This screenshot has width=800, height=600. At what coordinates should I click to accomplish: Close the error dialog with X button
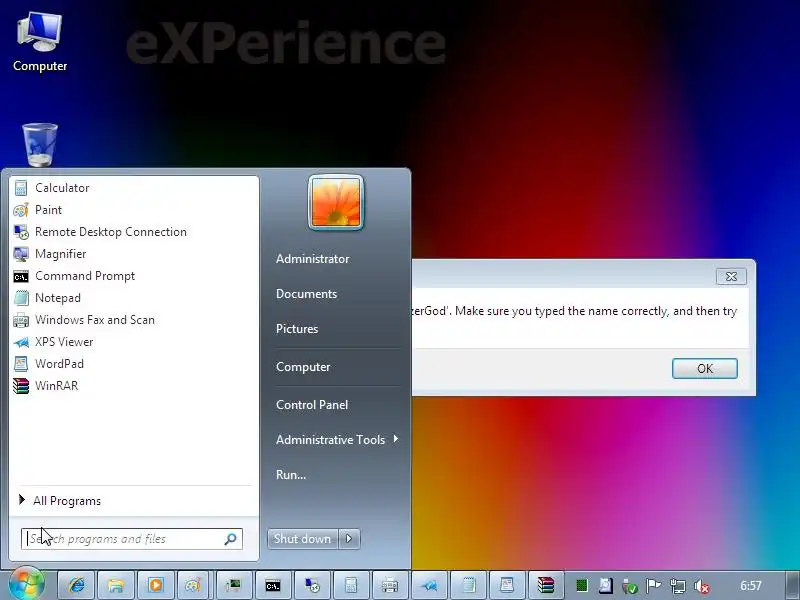pyautogui.click(x=731, y=277)
